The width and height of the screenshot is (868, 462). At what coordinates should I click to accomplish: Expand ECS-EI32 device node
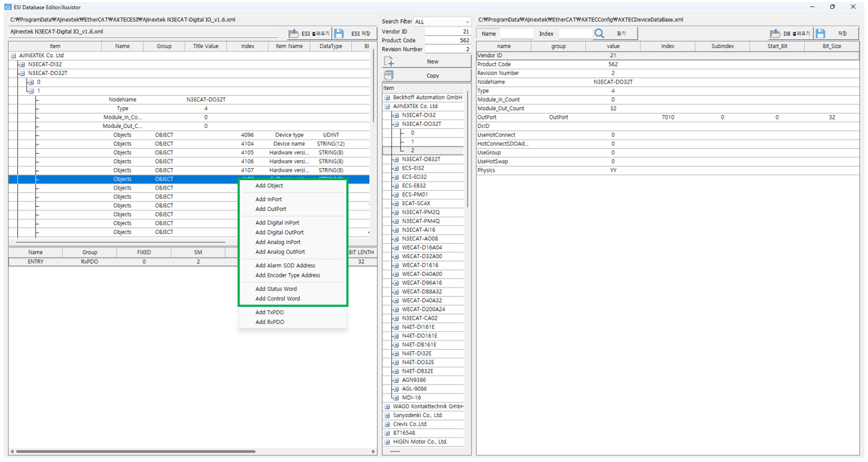pyautogui.click(x=396, y=168)
